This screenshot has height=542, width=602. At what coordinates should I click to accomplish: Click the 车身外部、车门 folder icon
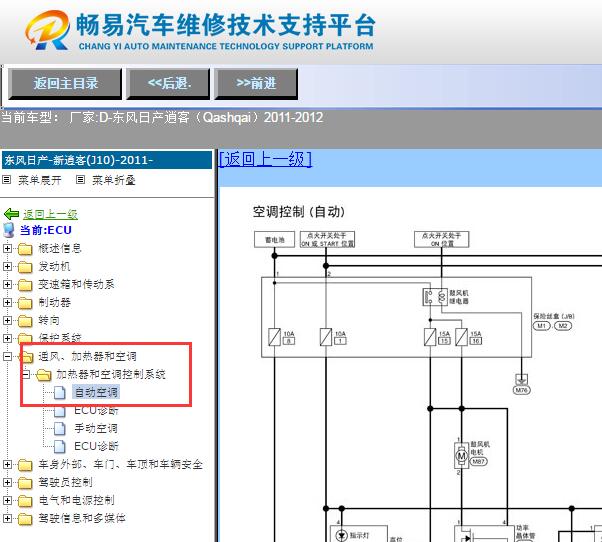[25, 465]
